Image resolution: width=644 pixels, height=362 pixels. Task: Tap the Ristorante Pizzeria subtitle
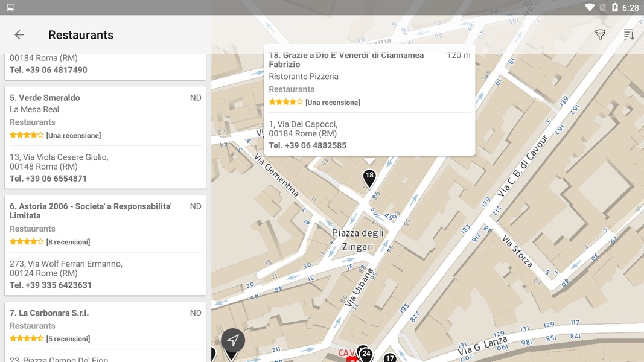point(304,77)
